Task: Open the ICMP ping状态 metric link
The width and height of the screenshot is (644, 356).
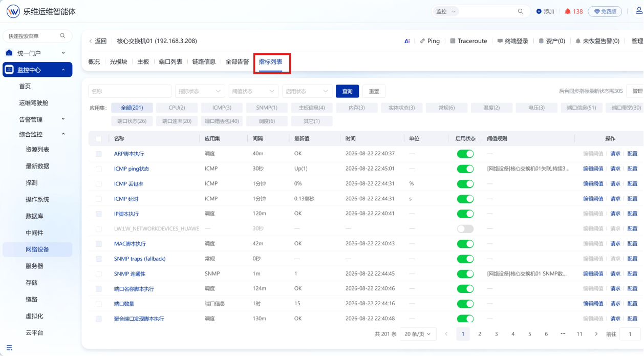Action: coord(132,169)
